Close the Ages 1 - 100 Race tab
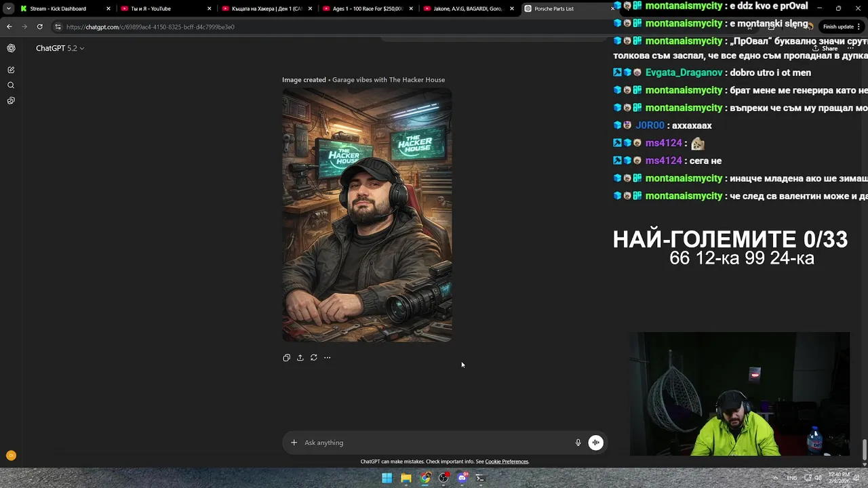 [411, 9]
